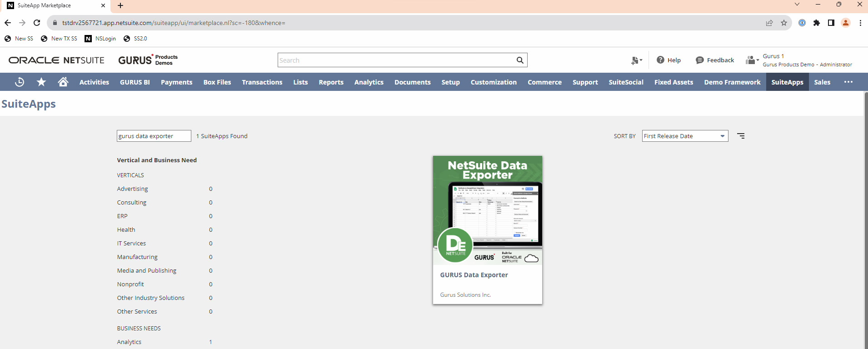Open the Recent Records clock icon

pyautogui.click(x=20, y=82)
